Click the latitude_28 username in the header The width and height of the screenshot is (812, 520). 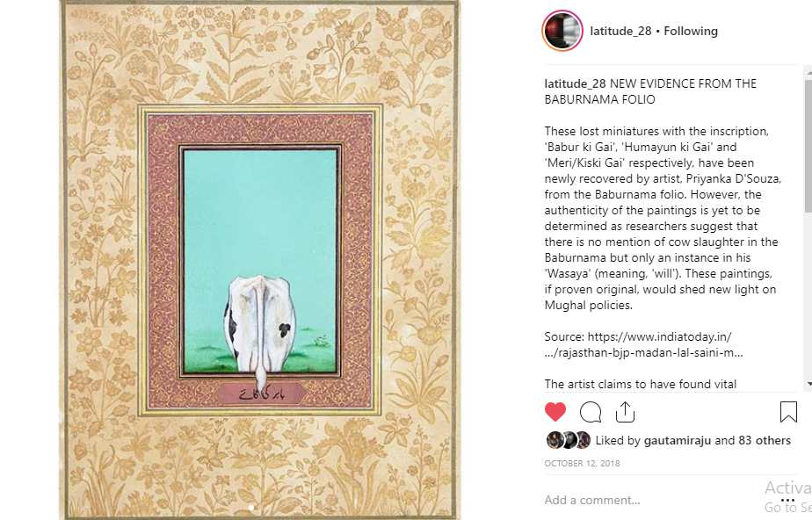620,31
